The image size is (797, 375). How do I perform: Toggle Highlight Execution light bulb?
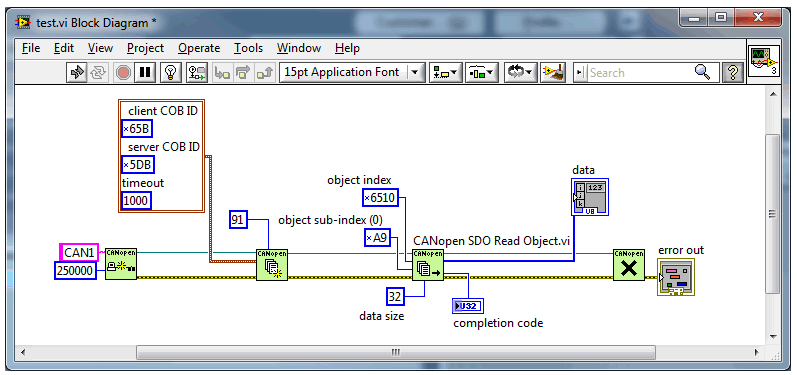click(x=170, y=73)
